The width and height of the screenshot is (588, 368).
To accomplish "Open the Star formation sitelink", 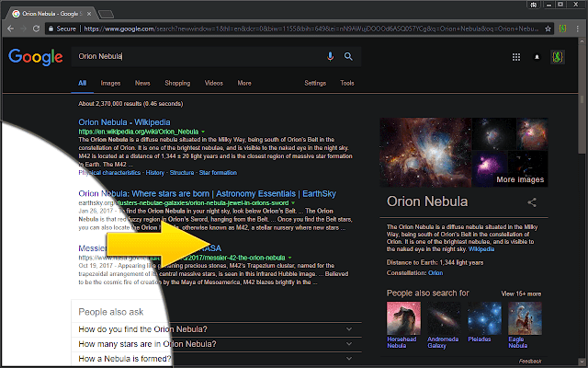I will [218, 173].
